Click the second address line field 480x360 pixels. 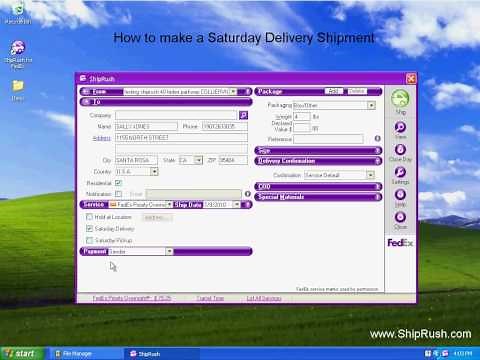[181, 149]
